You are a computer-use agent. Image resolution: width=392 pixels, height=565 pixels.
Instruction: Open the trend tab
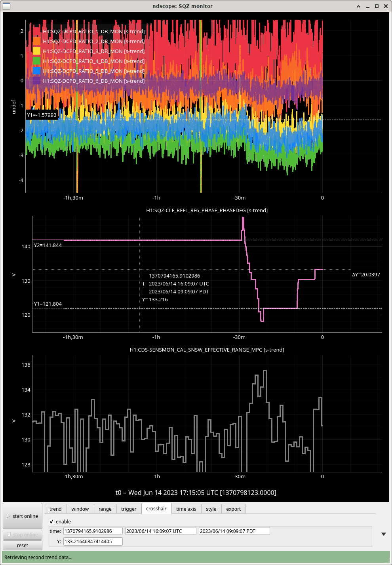tap(55, 509)
